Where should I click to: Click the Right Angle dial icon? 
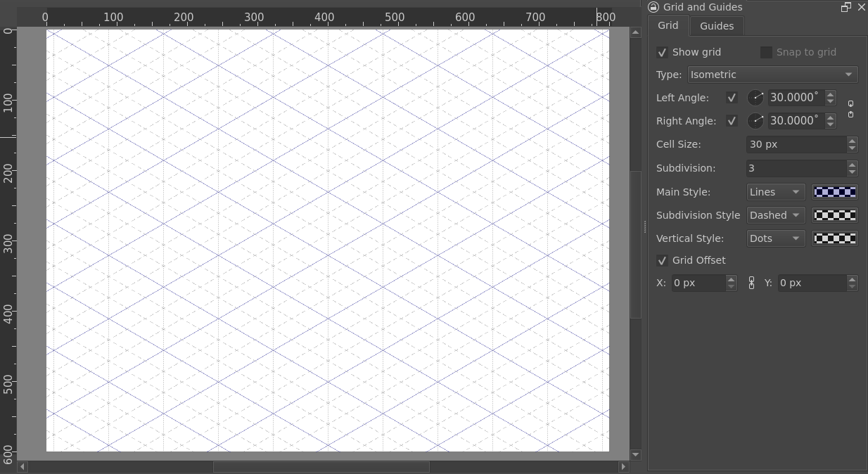pyautogui.click(x=755, y=120)
